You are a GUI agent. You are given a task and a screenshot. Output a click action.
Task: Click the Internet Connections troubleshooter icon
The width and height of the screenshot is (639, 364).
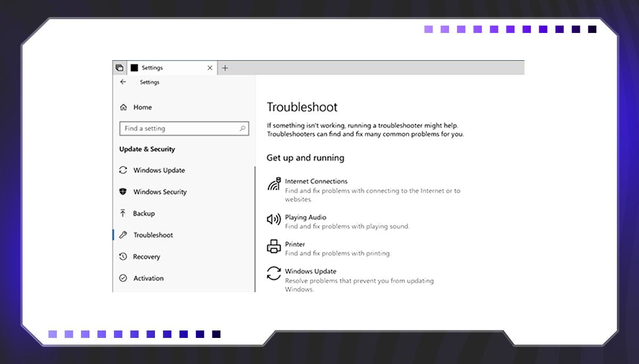pos(274,184)
